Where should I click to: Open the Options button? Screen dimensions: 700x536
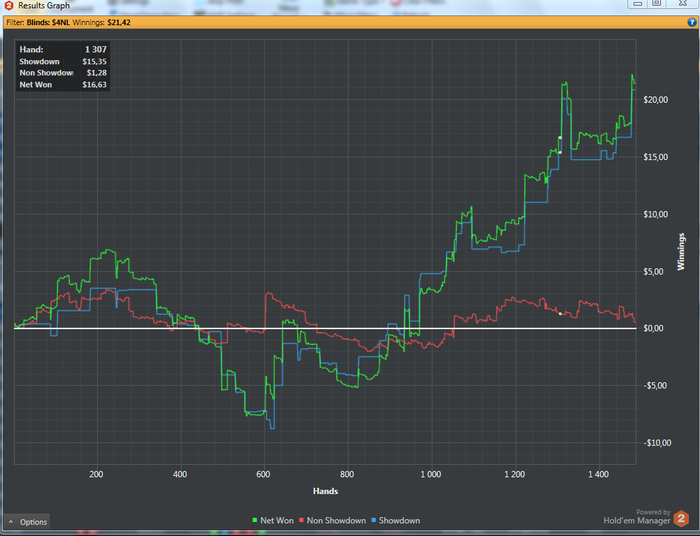click(27, 521)
